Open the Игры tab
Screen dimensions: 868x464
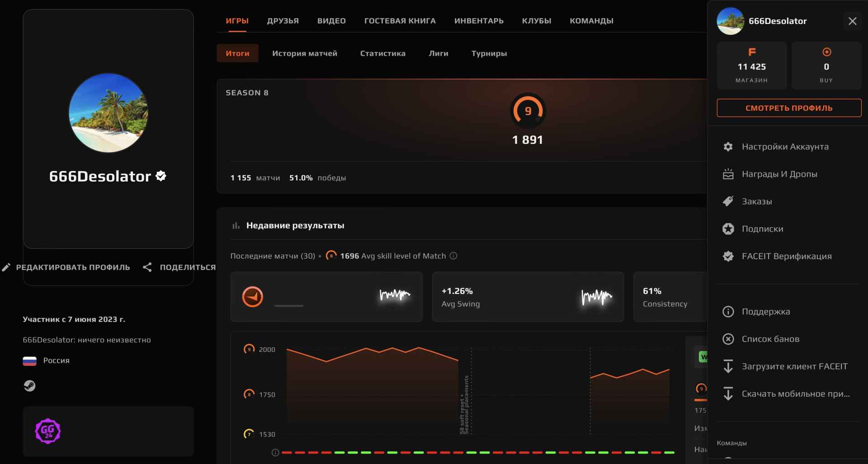pyautogui.click(x=237, y=21)
